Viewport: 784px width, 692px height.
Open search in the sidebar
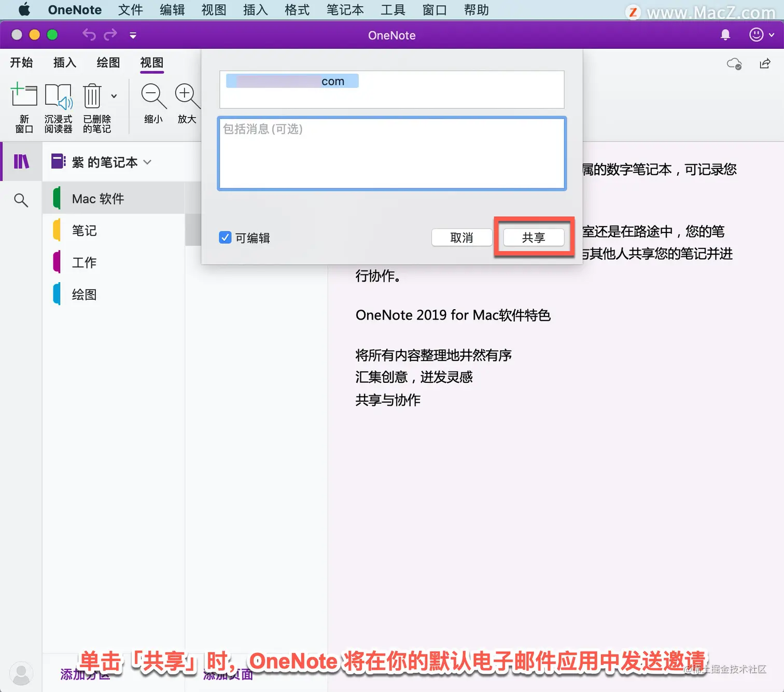tap(21, 200)
